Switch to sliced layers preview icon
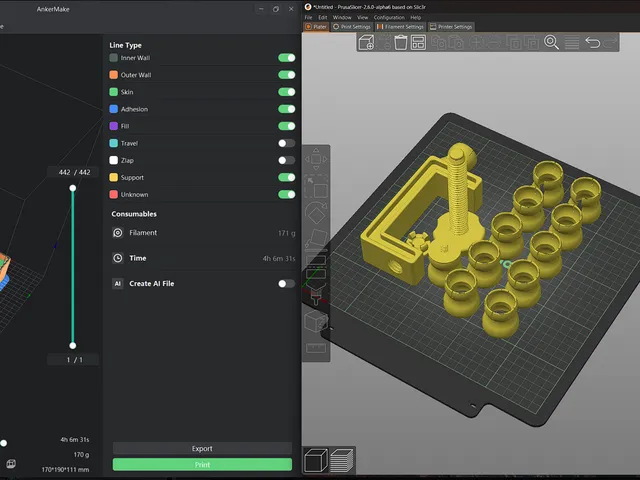This screenshot has width=640, height=480. click(x=342, y=460)
